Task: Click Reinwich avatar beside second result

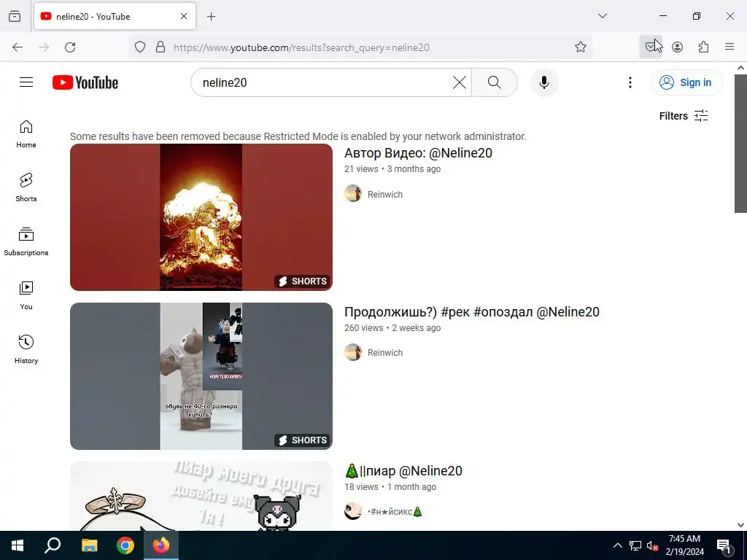Action: pyautogui.click(x=353, y=352)
